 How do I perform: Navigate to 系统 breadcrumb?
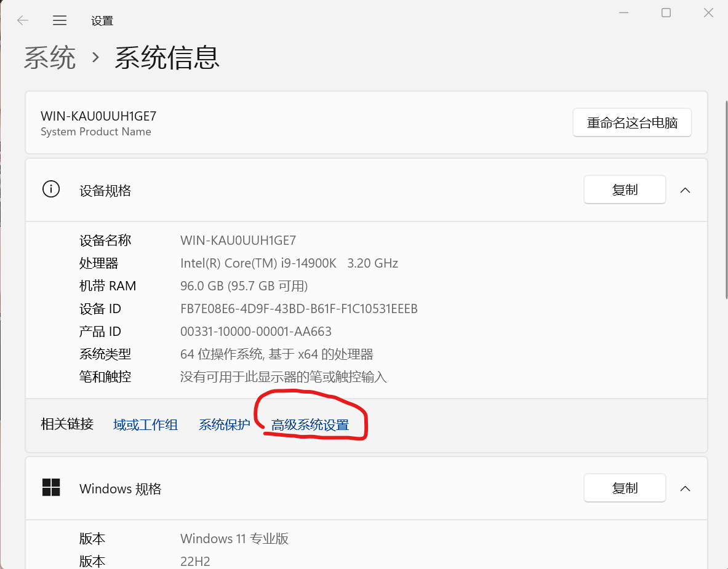[50, 58]
